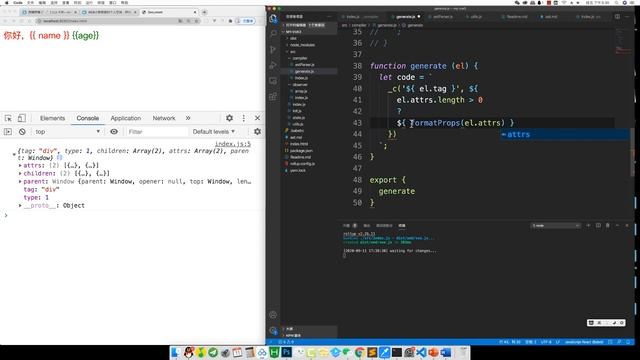Click the browser reload button

(x=21, y=21)
